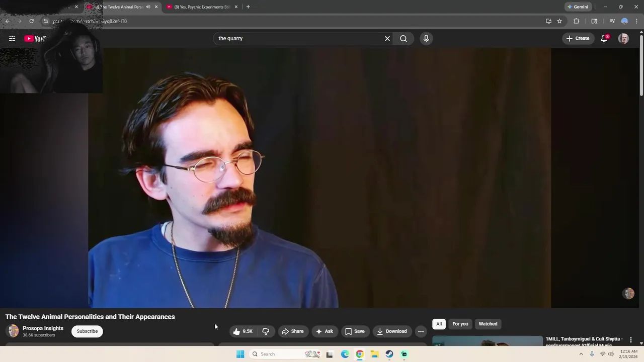View site information icon in address bar

point(45,21)
